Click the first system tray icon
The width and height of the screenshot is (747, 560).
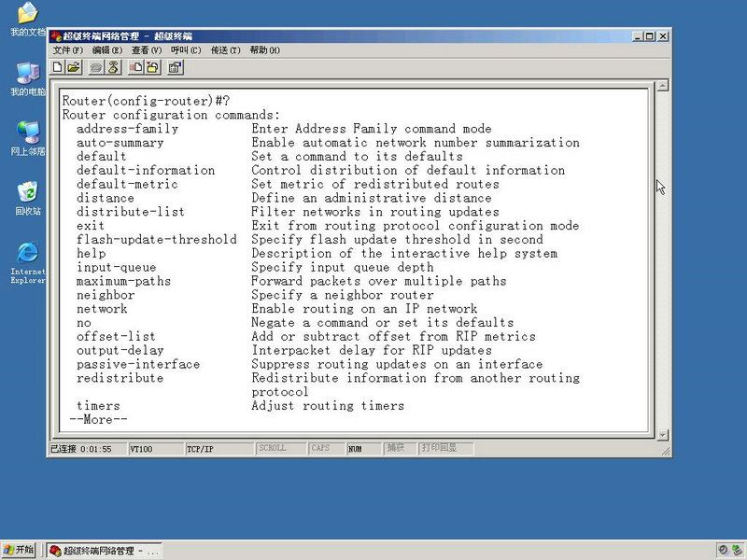click(723, 550)
